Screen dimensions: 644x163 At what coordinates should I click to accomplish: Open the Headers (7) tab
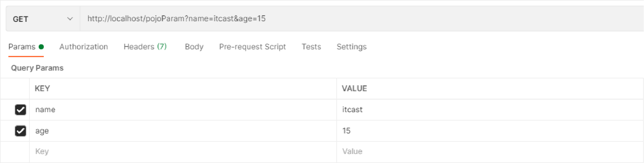tap(145, 47)
